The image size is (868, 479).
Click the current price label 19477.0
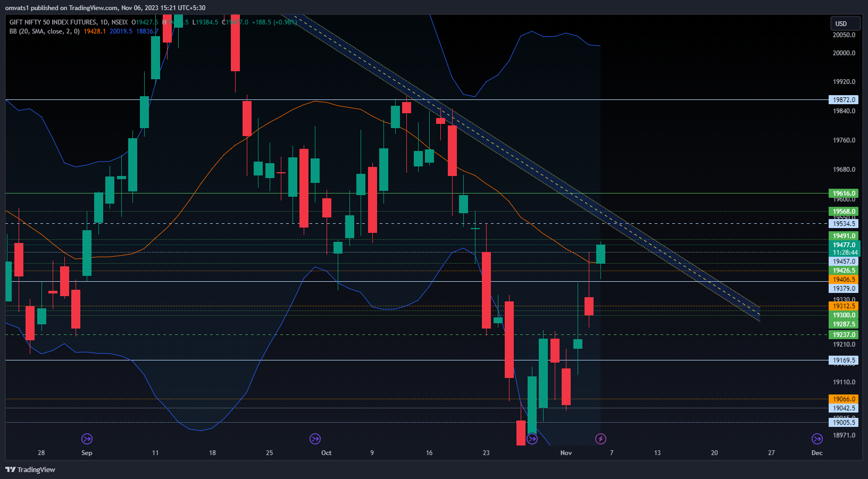point(844,245)
